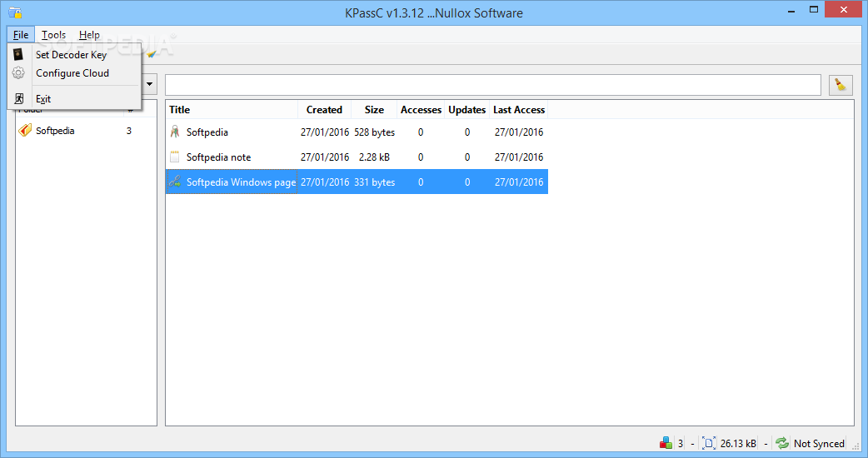Click the partially hidden toolbar icon right of the File menu popup

coord(152,53)
